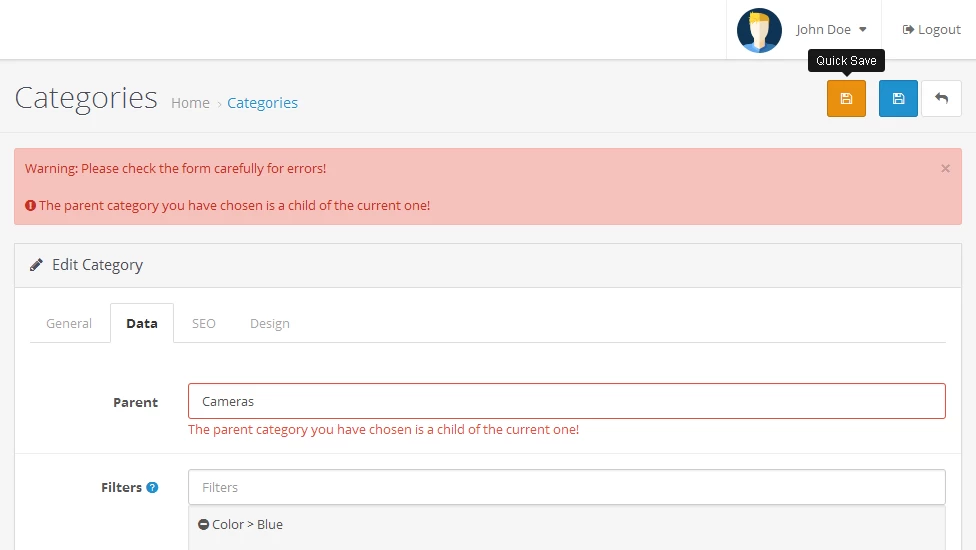Click the orange Quick Save icon button
Screen dimensions: 976x550
pos(846,98)
